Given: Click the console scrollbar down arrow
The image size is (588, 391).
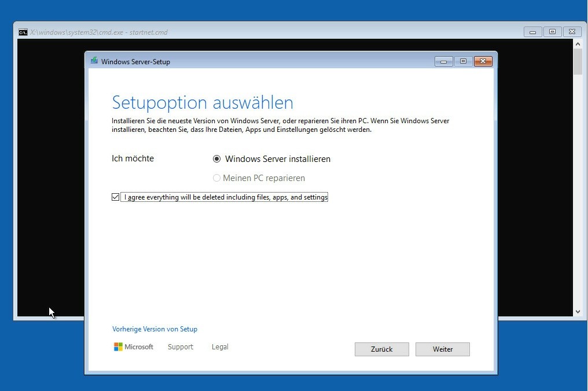Looking at the screenshot, I should point(578,312).
